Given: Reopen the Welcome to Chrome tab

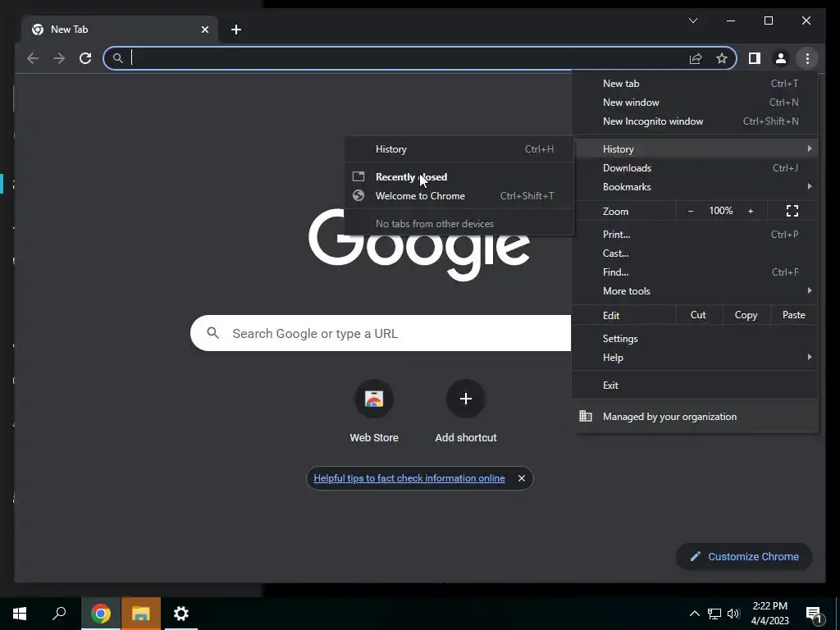Looking at the screenshot, I should (459, 196).
